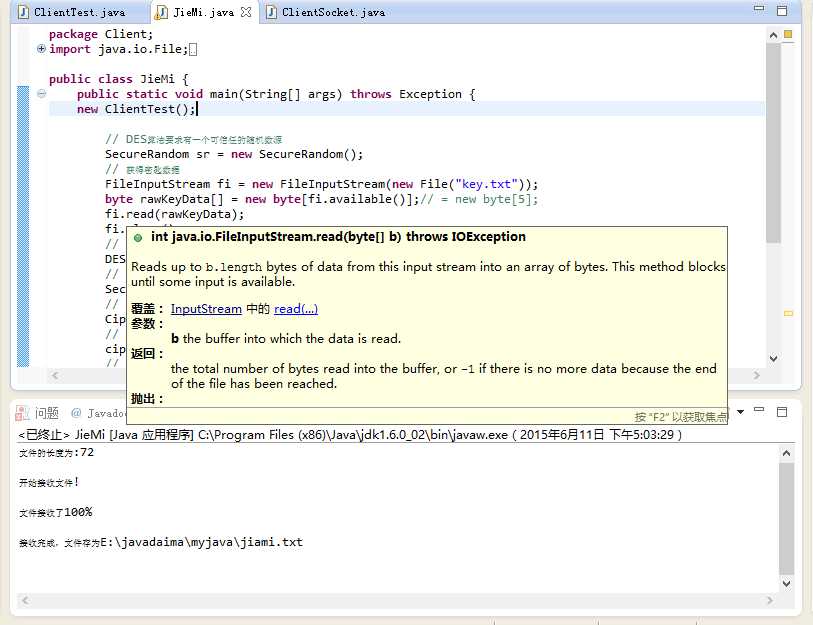813x625 pixels.
Task: Follow the read(...) link in the Javadoc popup
Action: coord(296,309)
